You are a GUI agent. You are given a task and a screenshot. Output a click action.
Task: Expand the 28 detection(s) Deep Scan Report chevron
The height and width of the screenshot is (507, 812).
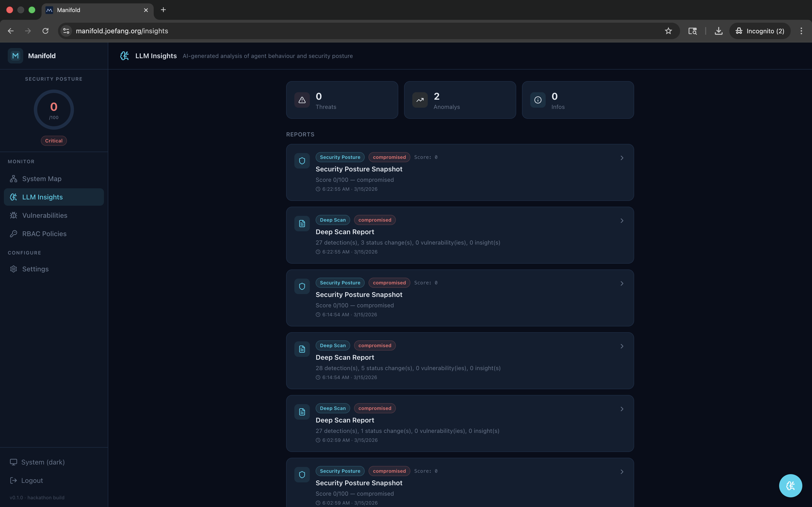pos(622,346)
